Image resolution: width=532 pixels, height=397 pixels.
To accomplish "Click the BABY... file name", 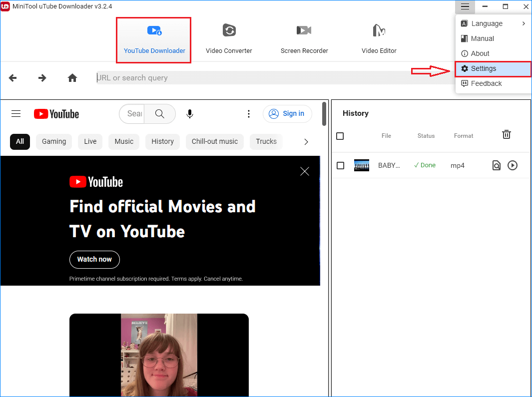I will 389,166.
